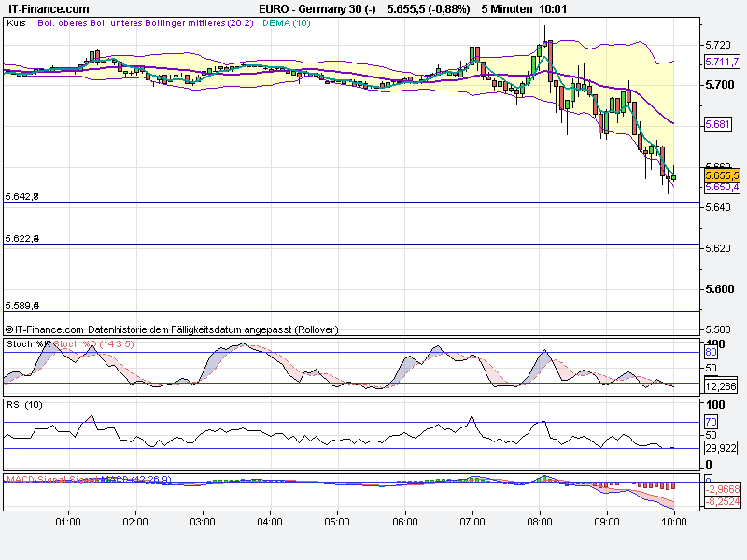Image resolution: width=747 pixels, height=560 pixels.
Task: Click the Kurs panel label
Action: tap(16, 21)
